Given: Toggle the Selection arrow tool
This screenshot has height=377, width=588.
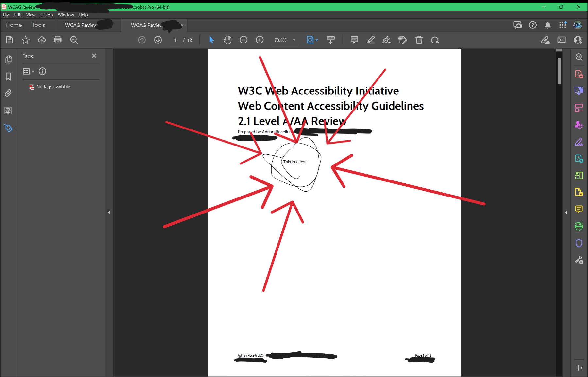Looking at the screenshot, I should (x=211, y=40).
